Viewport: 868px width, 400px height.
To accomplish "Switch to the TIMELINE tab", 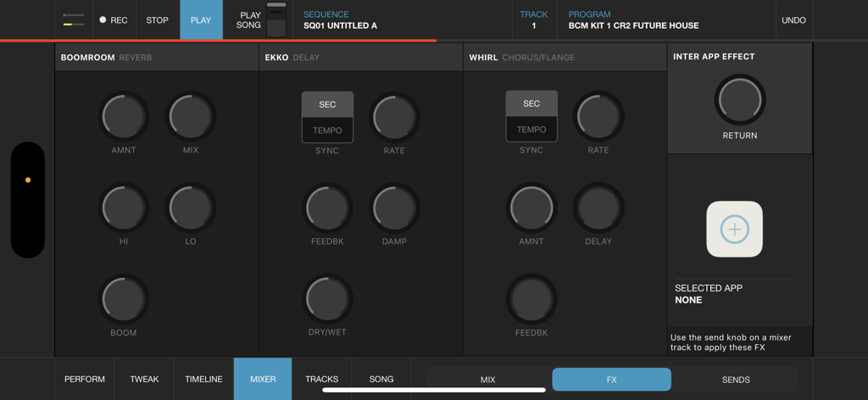I will click(x=203, y=379).
